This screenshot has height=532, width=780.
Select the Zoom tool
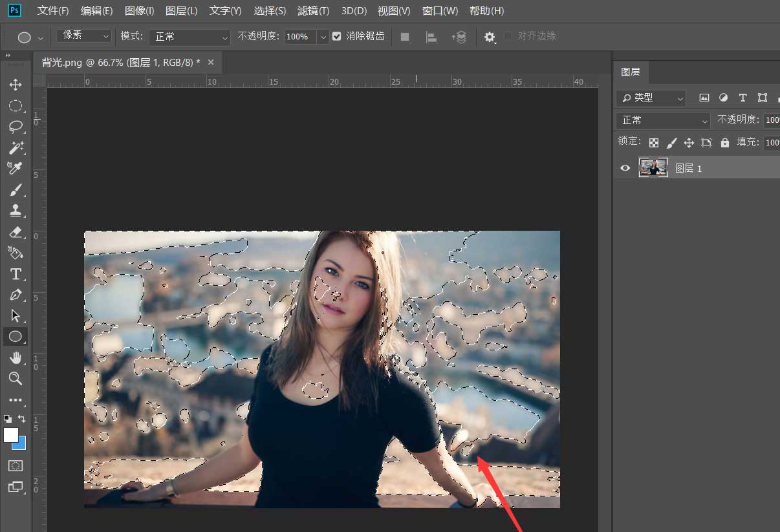(x=16, y=379)
